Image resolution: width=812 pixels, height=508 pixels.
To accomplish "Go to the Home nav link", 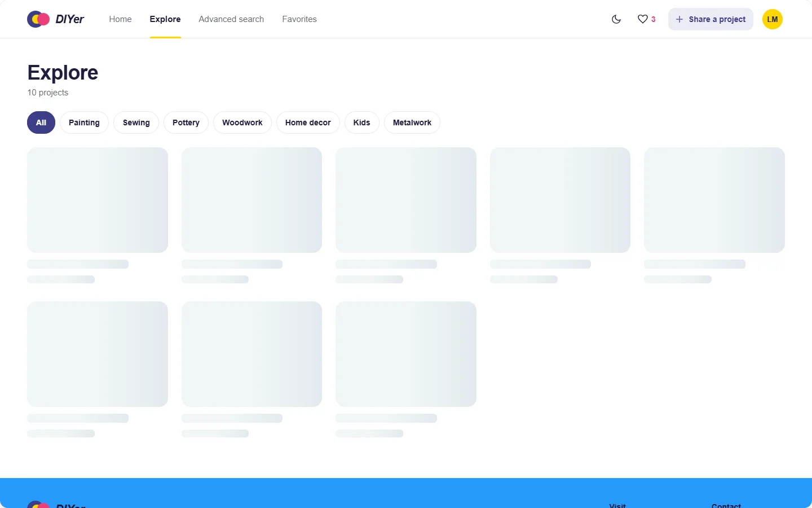I will [x=120, y=19].
